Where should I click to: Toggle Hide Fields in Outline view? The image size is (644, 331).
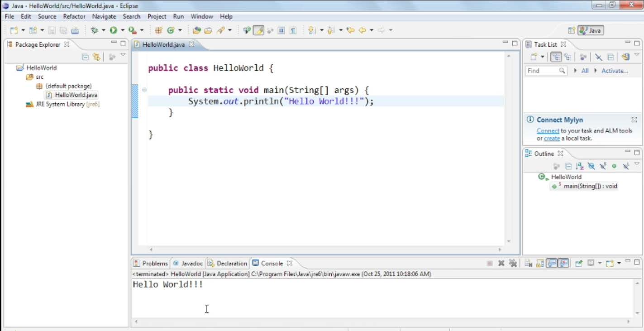click(591, 166)
